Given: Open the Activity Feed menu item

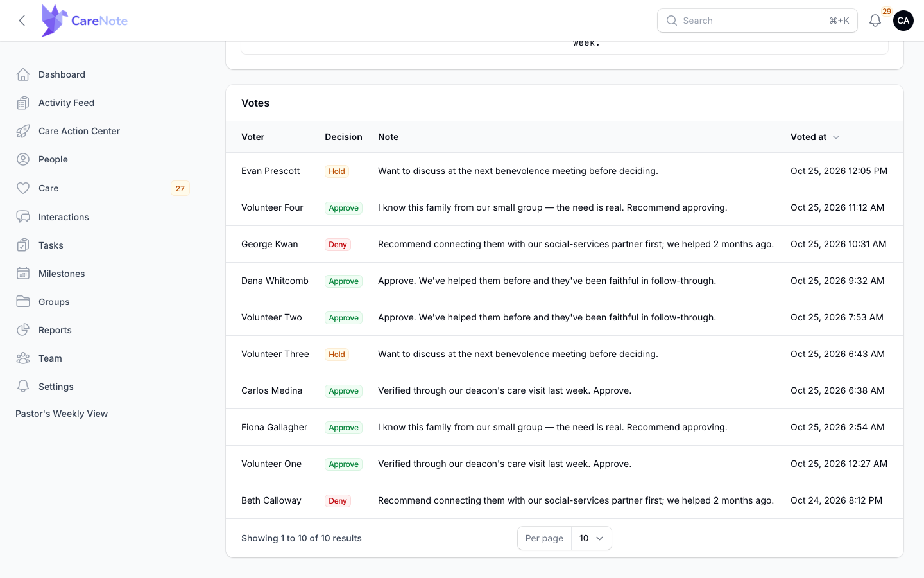Looking at the screenshot, I should pos(67,103).
